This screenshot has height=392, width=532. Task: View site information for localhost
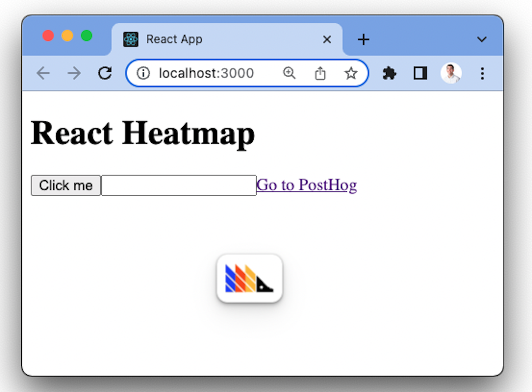pos(143,73)
